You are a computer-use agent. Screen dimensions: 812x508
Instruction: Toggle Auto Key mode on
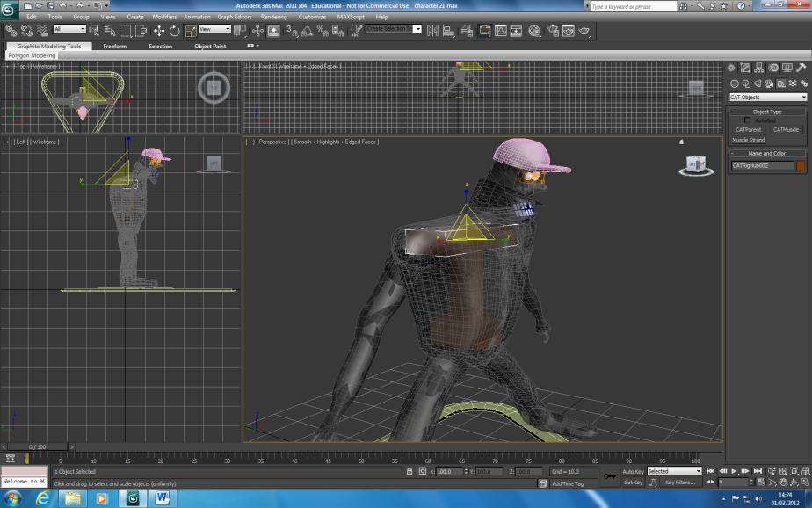point(634,471)
